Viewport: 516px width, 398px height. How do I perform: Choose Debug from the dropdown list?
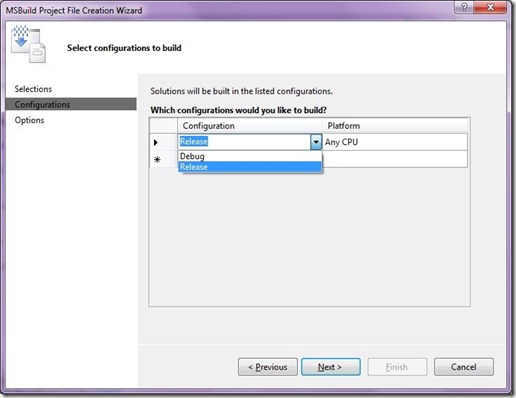click(x=250, y=156)
